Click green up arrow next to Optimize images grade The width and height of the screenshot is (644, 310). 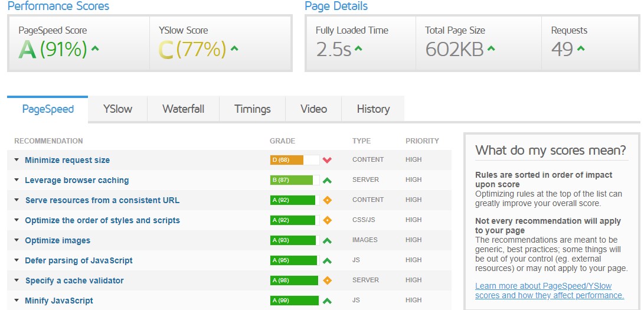(x=327, y=240)
